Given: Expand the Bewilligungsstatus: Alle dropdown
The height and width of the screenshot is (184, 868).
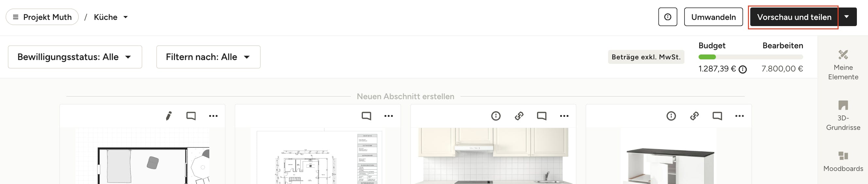Looking at the screenshot, I should tap(75, 57).
